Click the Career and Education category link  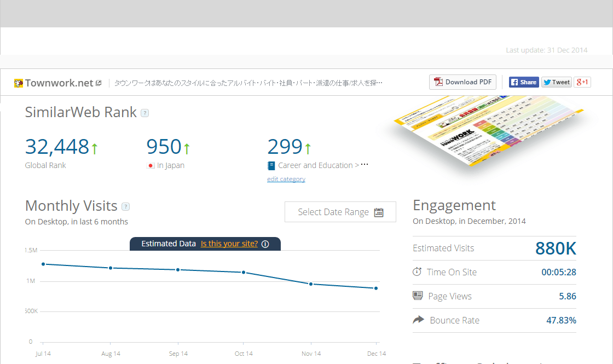315,165
